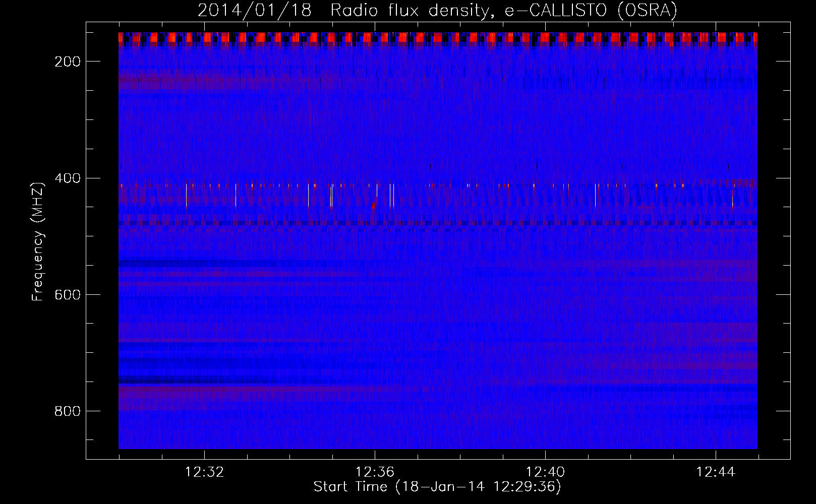Image resolution: width=816 pixels, height=504 pixels.
Task: Click the 12:44 time tick label
Action: click(716, 472)
